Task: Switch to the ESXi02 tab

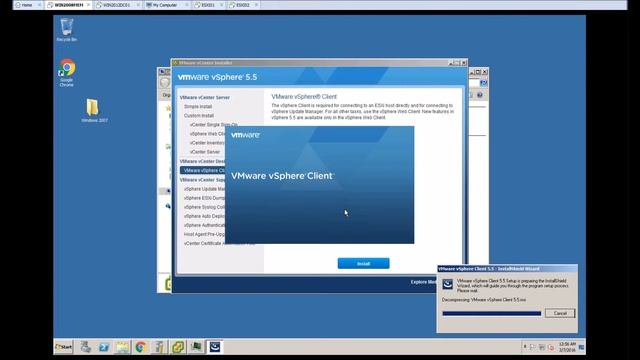Action: tap(243, 5)
